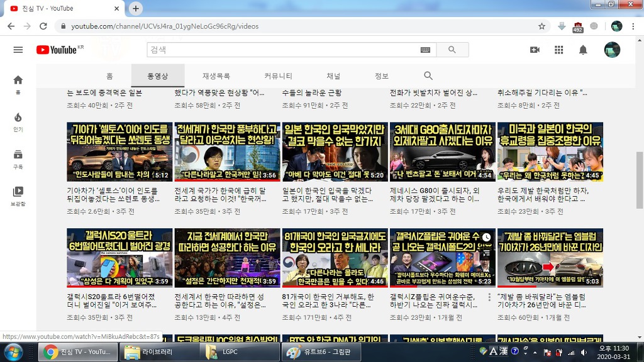Open Subscriptions in the left sidebar
Screen dimensions: 644x362
point(18,158)
